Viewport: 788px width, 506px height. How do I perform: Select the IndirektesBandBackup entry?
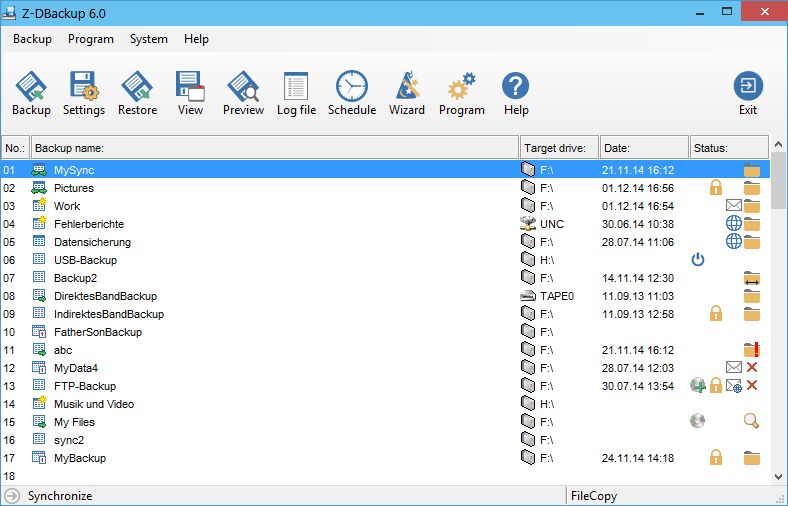point(385,314)
